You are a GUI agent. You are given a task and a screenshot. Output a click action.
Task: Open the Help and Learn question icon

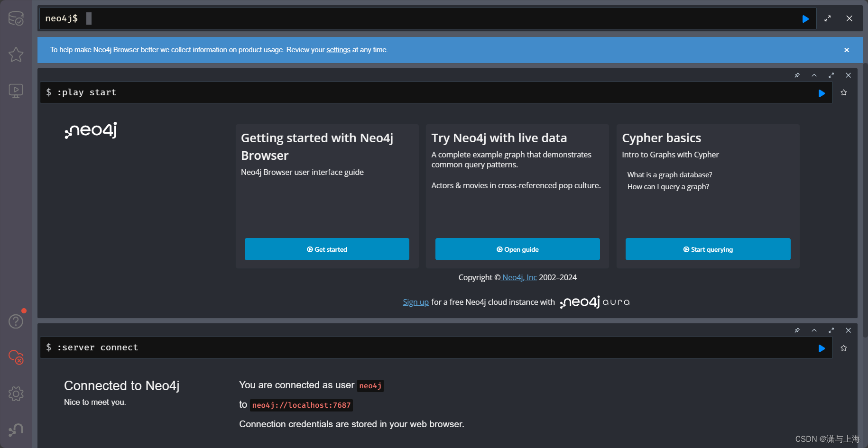[x=16, y=321]
